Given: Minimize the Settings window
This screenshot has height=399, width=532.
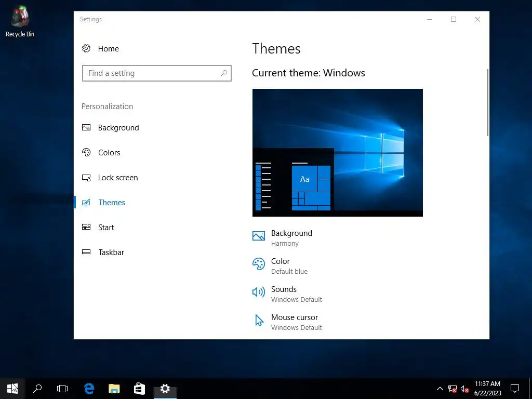Looking at the screenshot, I should [x=430, y=19].
